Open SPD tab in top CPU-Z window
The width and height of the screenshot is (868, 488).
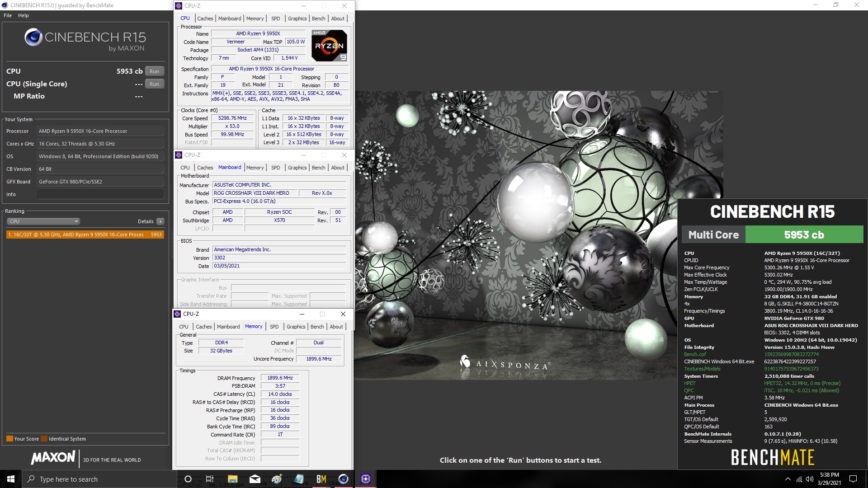276,19
